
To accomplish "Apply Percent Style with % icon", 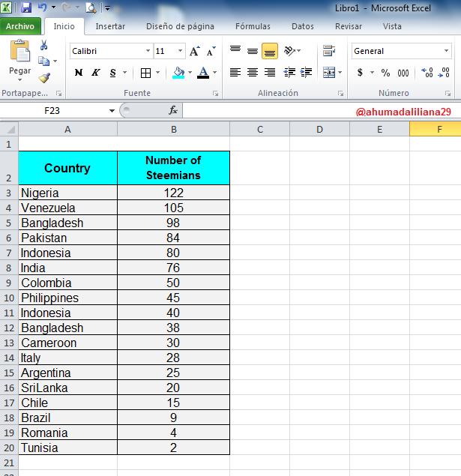I will click(x=385, y=73).
